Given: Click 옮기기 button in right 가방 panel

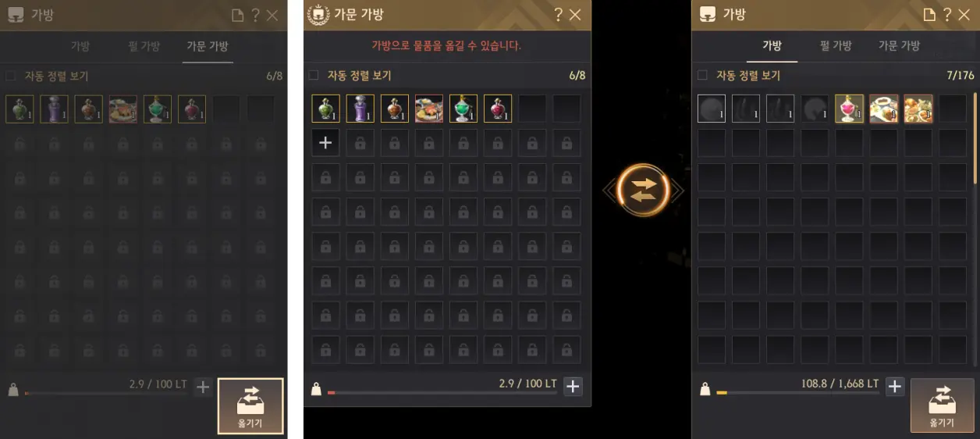Looking at the screenshot, I should pyautogui.click(x=942, y=405).
